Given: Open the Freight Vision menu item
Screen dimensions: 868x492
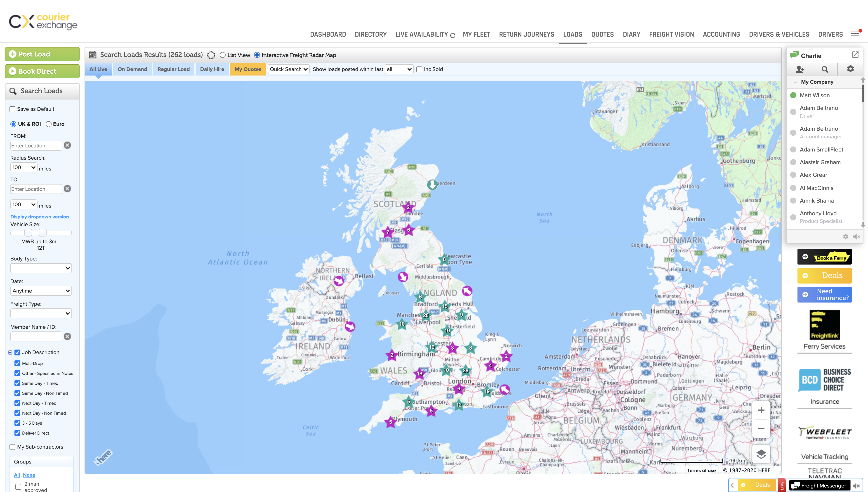Looking at the screenshot, I should point(671,34).
